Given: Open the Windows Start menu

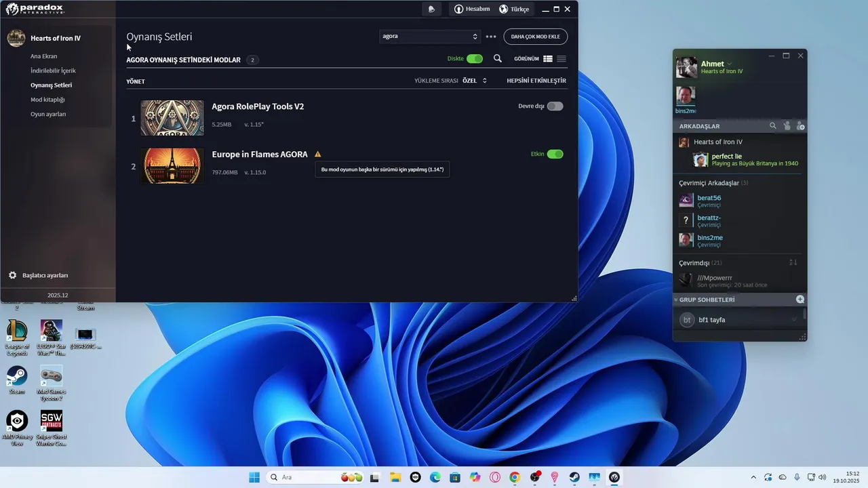Looking at the screenshot, I should coord(254,477).
